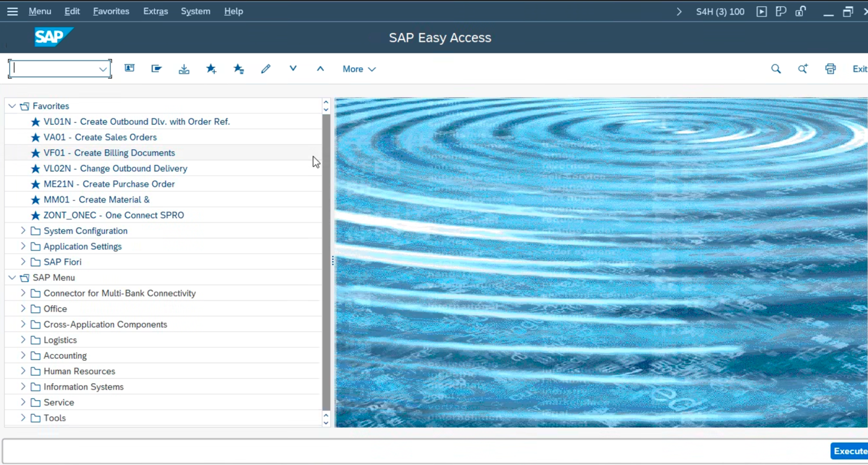Click the bottom status message bar
This screenshot has width=868, height=465.
pyautogui.click(x=415, y=452)
